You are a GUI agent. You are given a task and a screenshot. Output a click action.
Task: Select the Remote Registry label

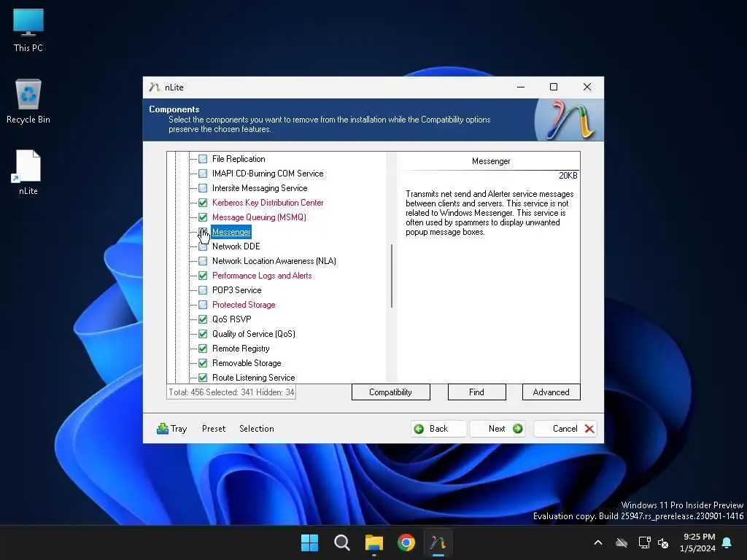[241, 349]
